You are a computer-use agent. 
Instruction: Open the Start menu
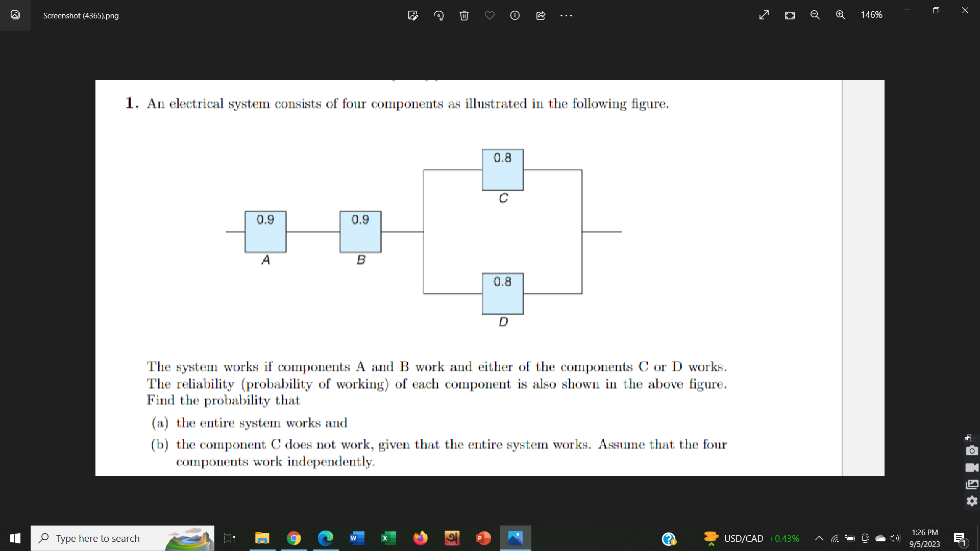[15, 538]
